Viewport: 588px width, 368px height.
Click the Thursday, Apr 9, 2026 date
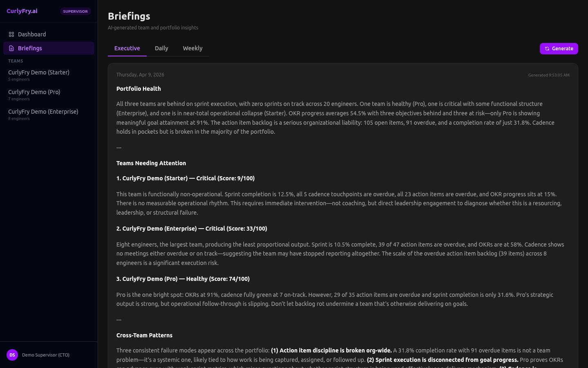pos(140,75)
